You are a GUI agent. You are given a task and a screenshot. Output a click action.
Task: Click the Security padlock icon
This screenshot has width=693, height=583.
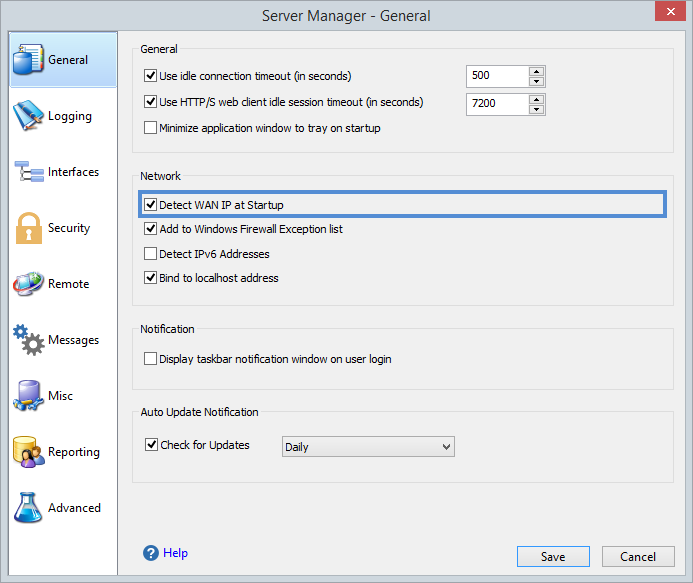pyautogui.click(x=29, y=228)
